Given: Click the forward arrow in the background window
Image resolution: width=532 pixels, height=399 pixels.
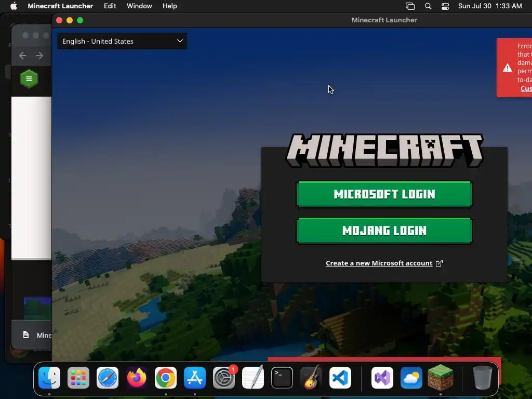Looking at the screenshot, I should (x=39, y=55).
